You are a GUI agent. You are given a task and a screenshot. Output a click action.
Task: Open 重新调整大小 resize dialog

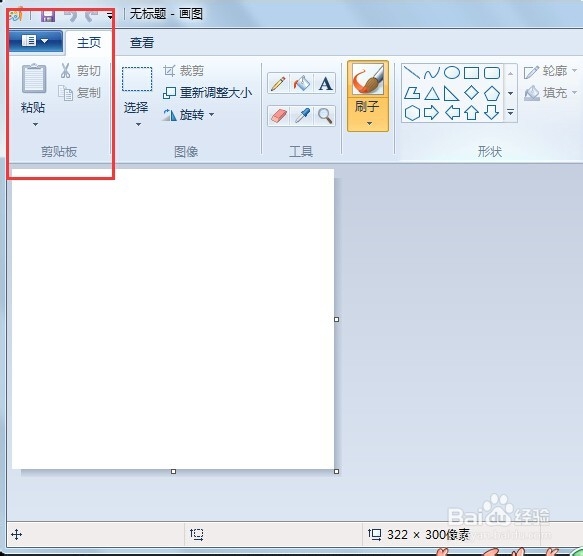(x=207, y=93)
